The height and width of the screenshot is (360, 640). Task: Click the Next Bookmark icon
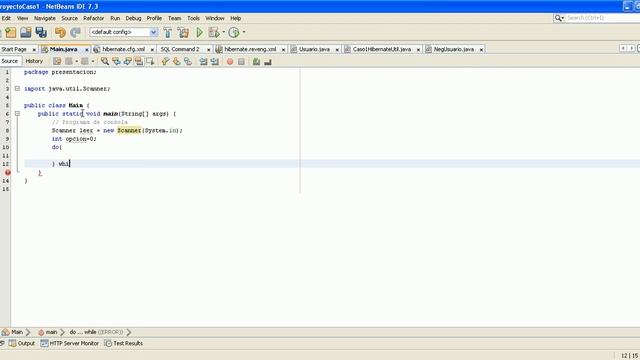(176, 61)
